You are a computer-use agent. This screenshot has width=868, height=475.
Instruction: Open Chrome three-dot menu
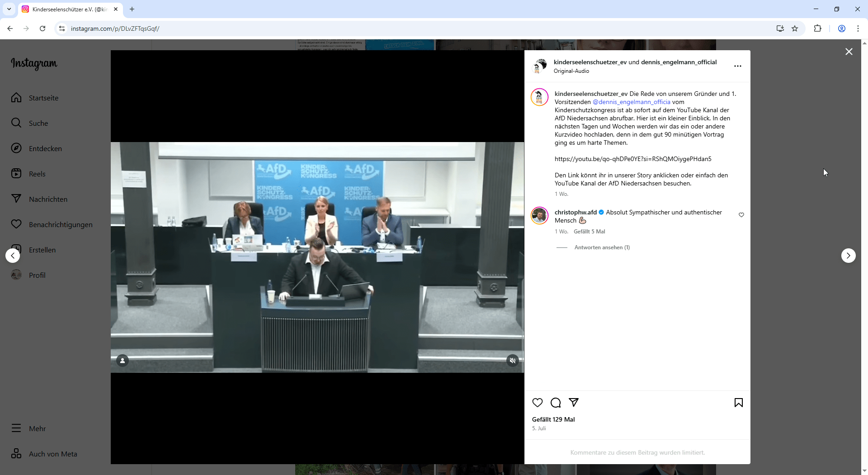pos(858,28)
